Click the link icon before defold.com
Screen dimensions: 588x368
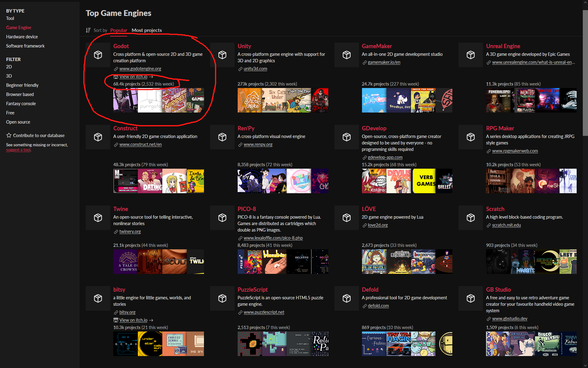[x=364, y=306]
